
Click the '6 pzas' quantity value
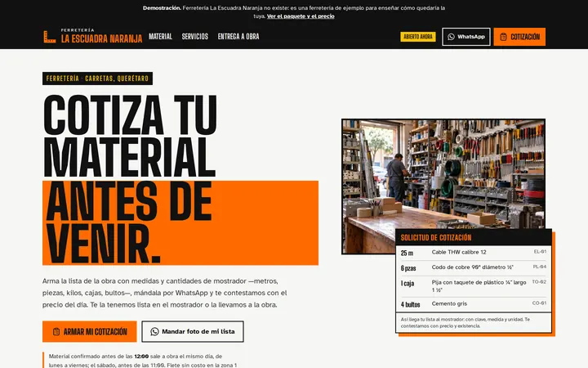(408, 268)
